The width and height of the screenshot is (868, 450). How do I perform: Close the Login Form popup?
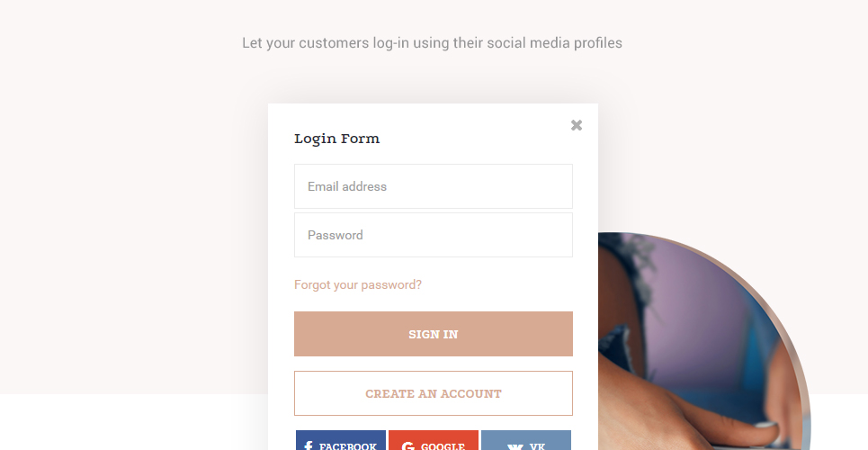pyautogui.click(x=577, y=125)
